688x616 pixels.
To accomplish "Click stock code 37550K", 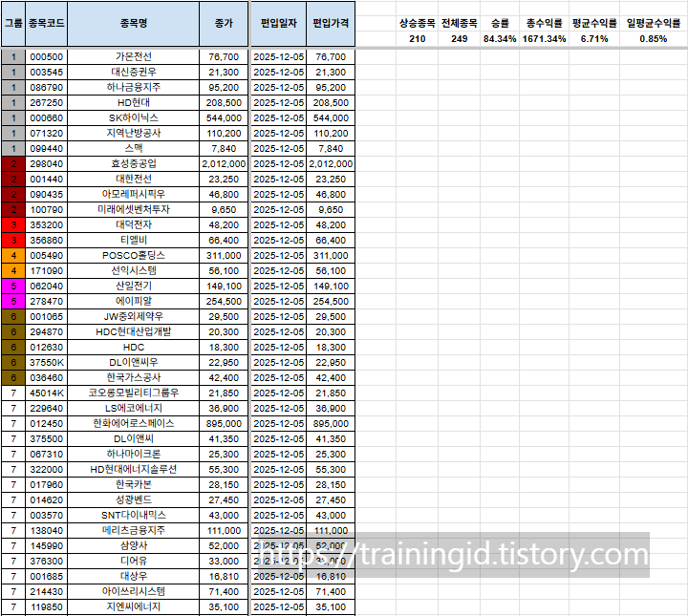I will (46, 363).
